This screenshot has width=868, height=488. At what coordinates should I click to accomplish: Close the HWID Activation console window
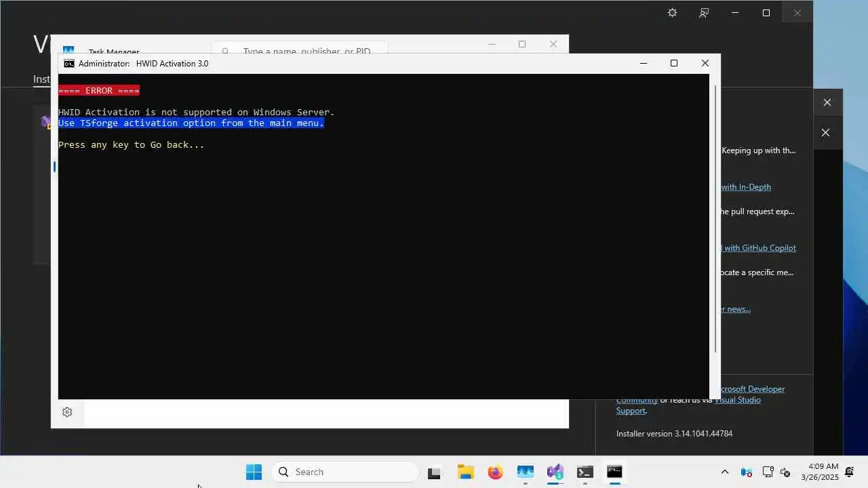tap(705, 63)
